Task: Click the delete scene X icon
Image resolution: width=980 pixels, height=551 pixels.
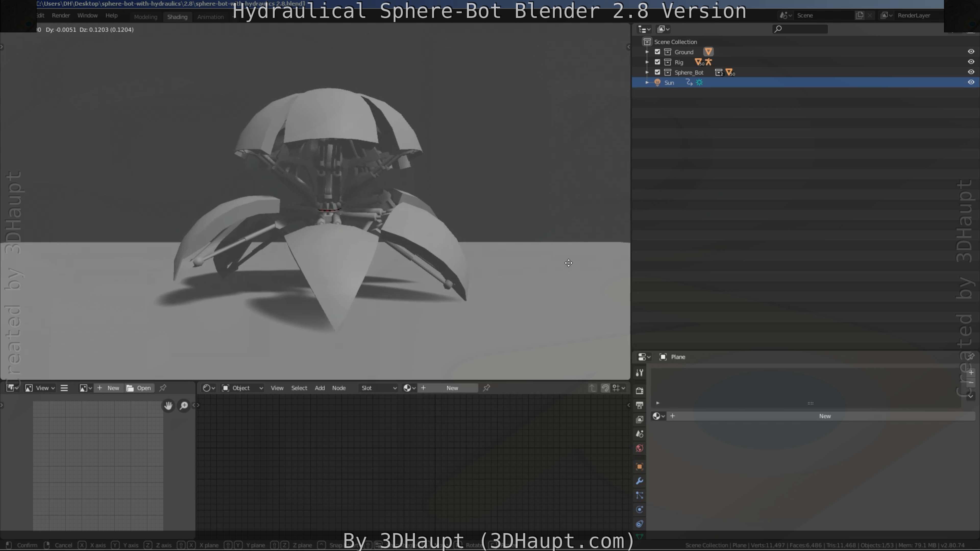Action: (870, 15)
